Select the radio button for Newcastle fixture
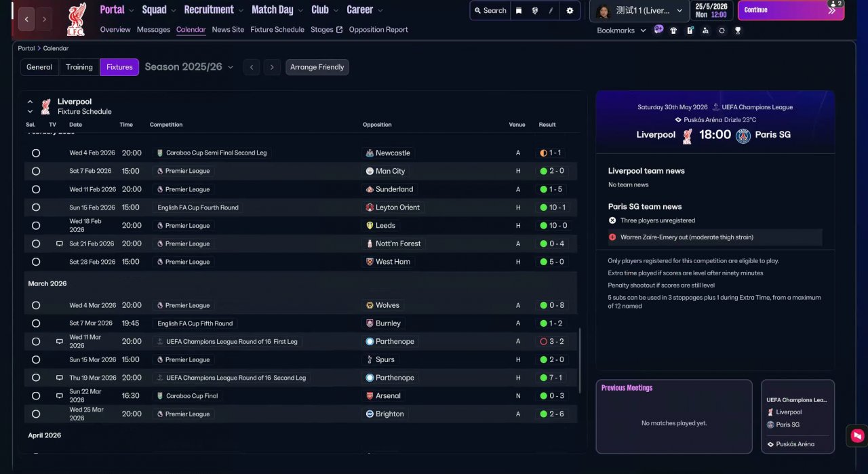Viewport: 868px width, 474px height. click(x=36, y=153)
